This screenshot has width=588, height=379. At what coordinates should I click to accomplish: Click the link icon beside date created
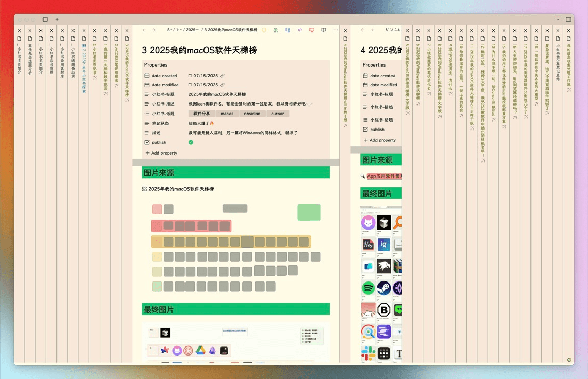point(223,76)
